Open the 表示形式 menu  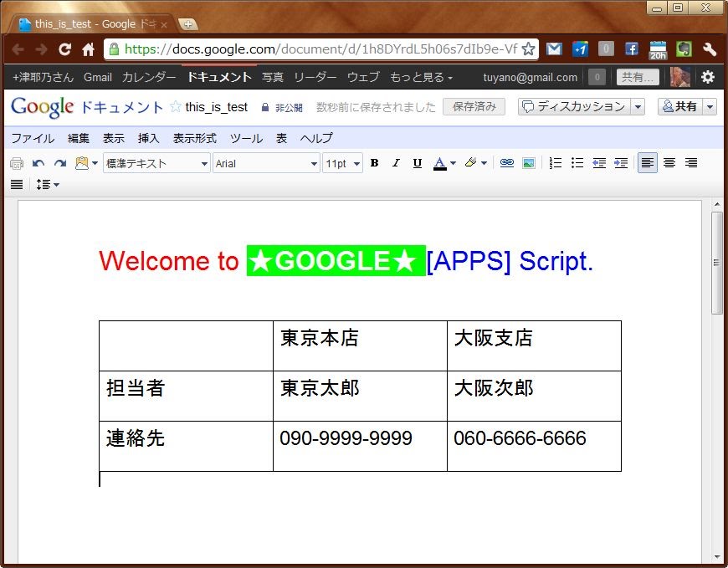(194, 138)
